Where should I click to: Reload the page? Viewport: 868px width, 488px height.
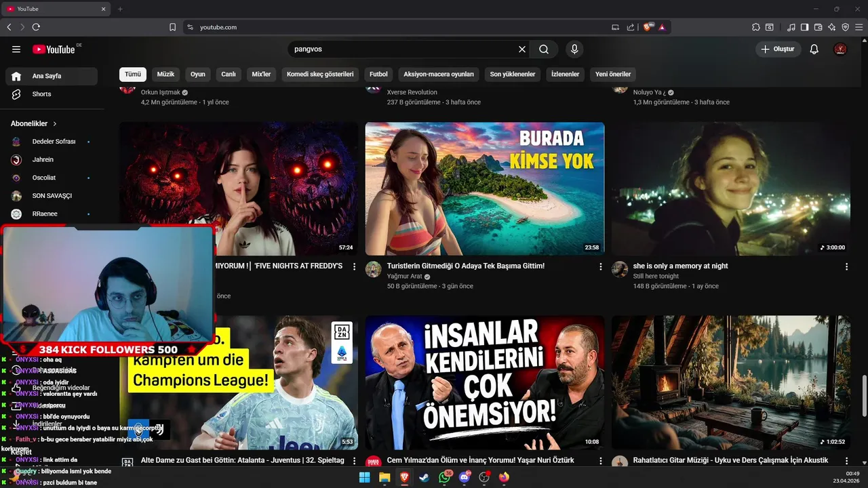(x=36, y=27)
